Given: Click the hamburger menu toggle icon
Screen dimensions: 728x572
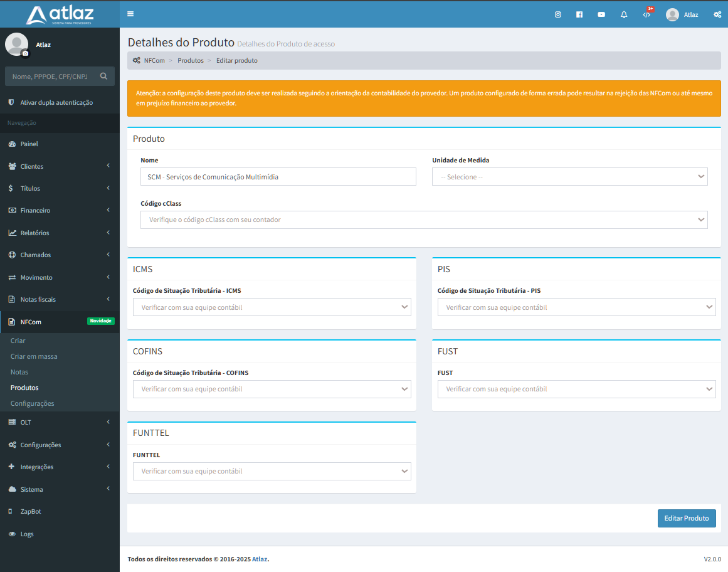Looking at the screenshot, I should [130, 14].
